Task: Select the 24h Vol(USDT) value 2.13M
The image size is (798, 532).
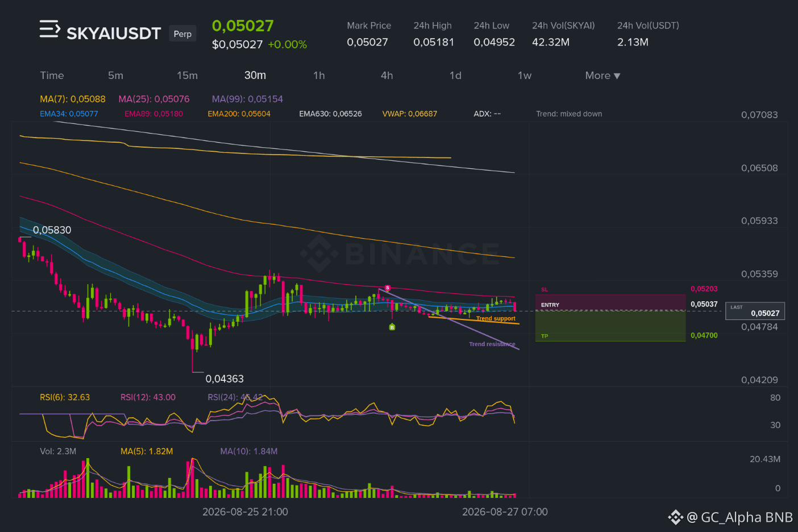Action: pos(633,42)
